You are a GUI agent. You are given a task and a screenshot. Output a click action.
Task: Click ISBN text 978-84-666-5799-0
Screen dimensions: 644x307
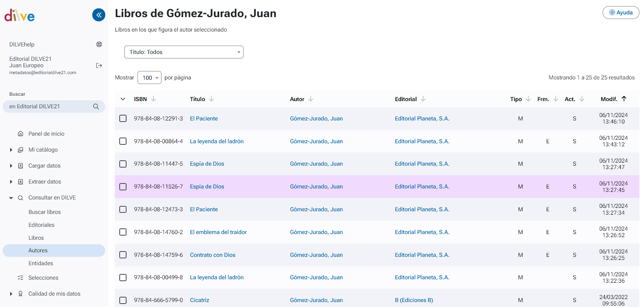tap(158, 300)
